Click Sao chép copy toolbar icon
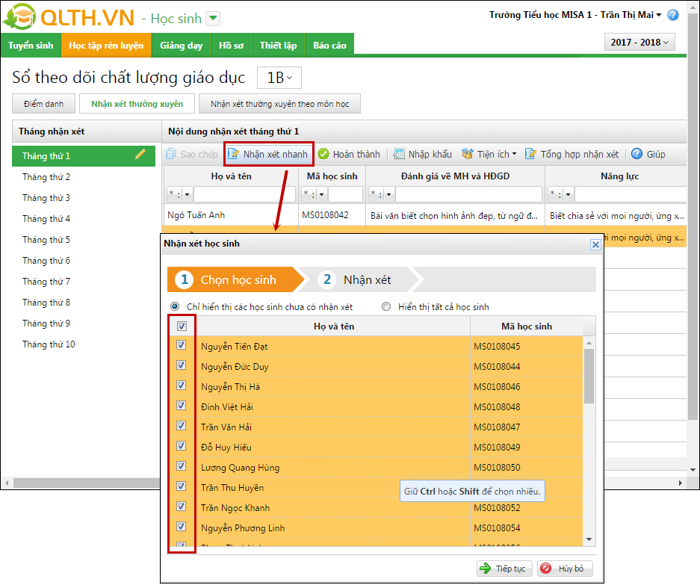The image size is (700, 588). click(x=170, y=154)
